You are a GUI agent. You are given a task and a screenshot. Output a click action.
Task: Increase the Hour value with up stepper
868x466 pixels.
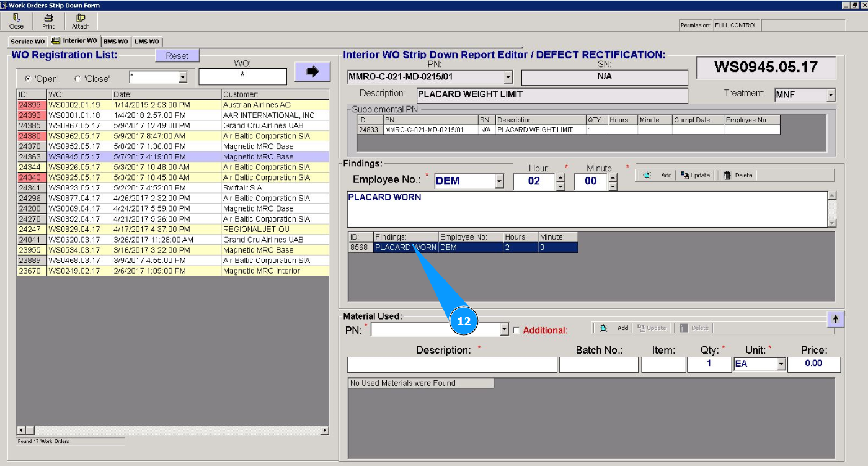pos(560,177)
